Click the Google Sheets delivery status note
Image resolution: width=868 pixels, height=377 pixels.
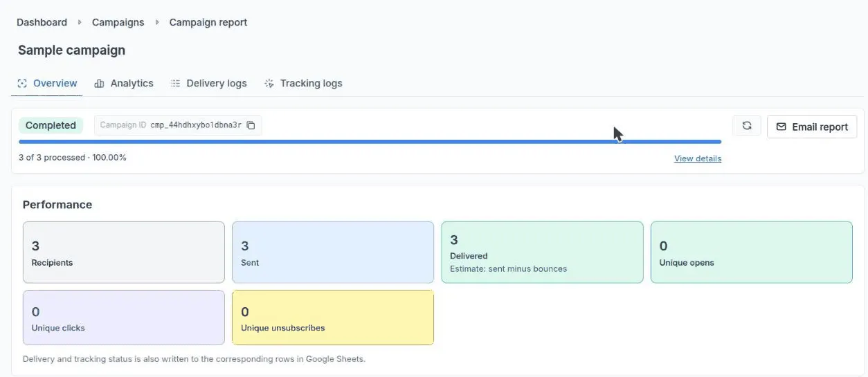pos(194,359)
